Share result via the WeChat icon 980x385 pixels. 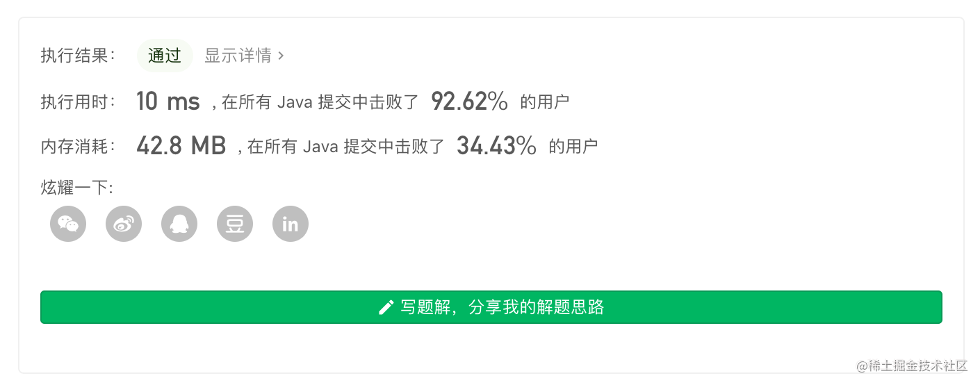(x=68, y=224)
